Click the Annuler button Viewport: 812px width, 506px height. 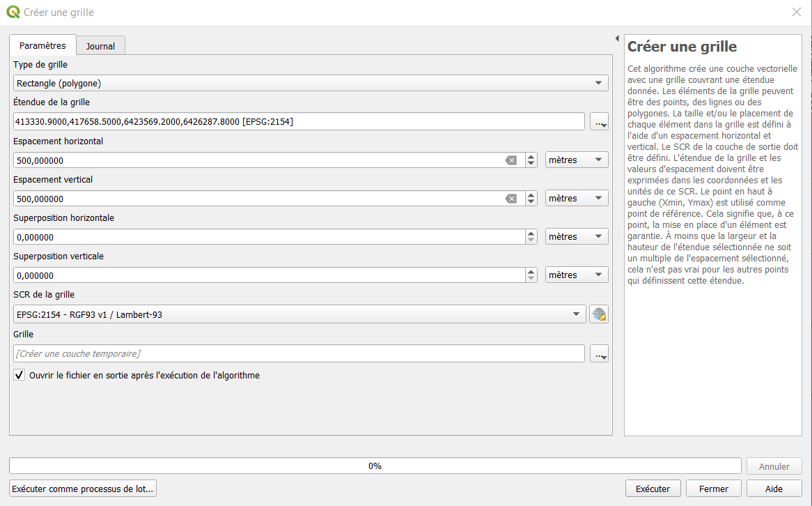pyautogui.click(x=774, y=466)
